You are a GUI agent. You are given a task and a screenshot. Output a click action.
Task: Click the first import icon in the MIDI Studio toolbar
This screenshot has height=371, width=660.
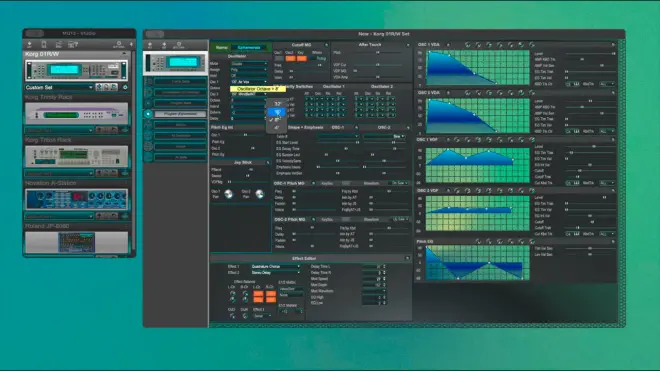coord(29,45)
